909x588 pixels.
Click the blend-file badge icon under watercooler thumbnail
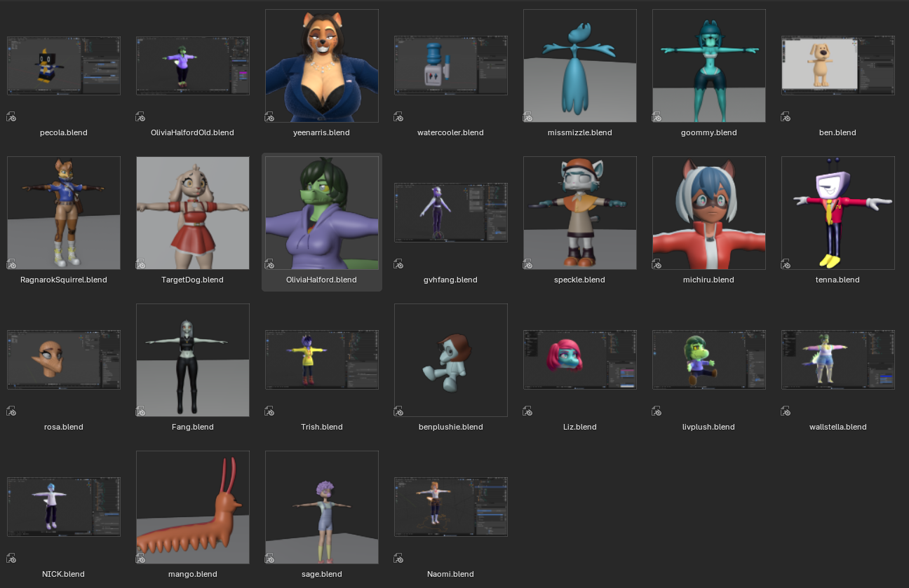[x=398, y=117]
